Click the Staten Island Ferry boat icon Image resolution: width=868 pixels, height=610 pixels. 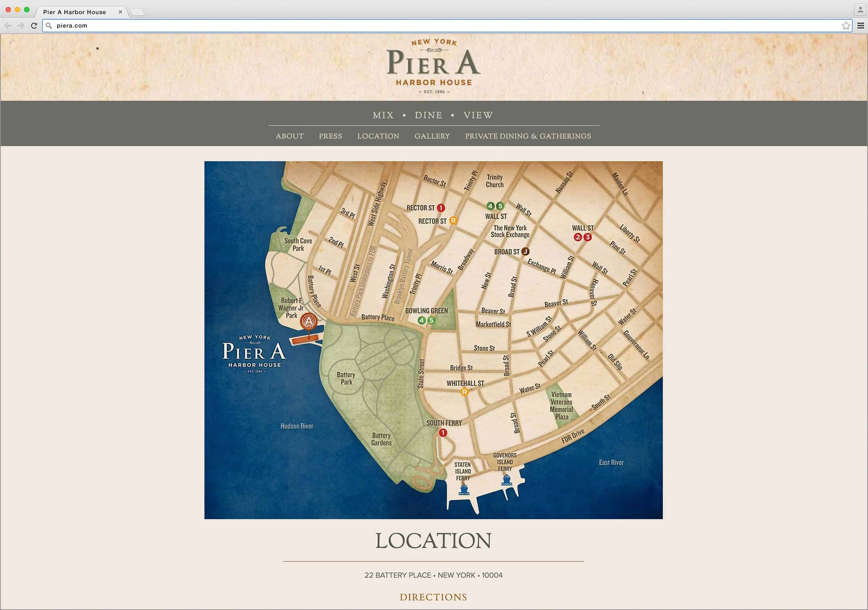[464, 490]
